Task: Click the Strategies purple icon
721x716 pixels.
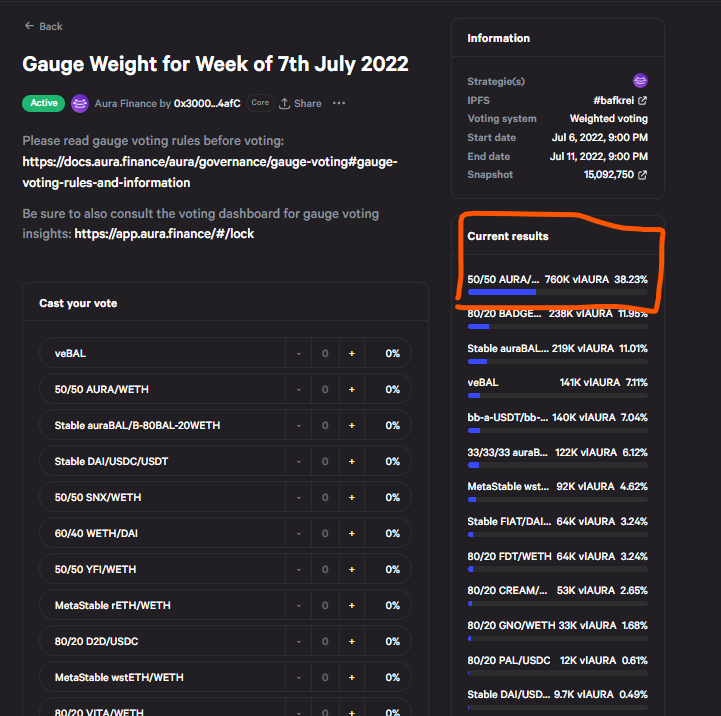Action: tap(640, 81)
